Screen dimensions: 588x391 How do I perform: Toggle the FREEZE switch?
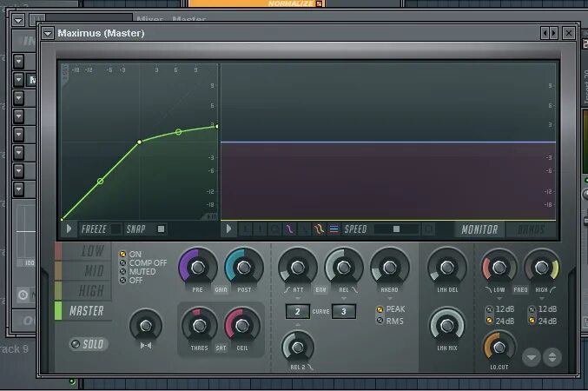[116, 229]
